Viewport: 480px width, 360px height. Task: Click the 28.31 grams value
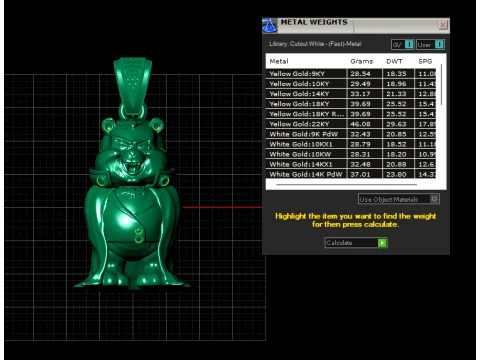[x=360, y=154]
